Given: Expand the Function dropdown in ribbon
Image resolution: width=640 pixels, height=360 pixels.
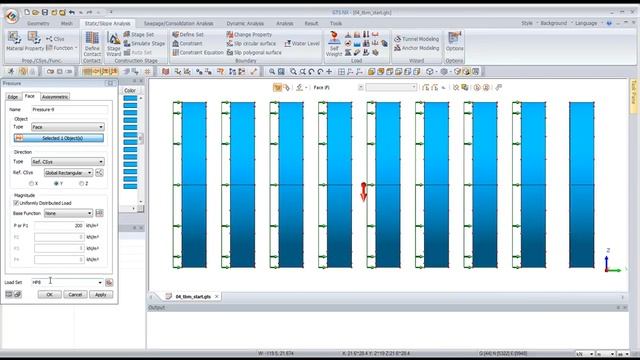Looking at the screenshot, I should [x=62, y=48].
